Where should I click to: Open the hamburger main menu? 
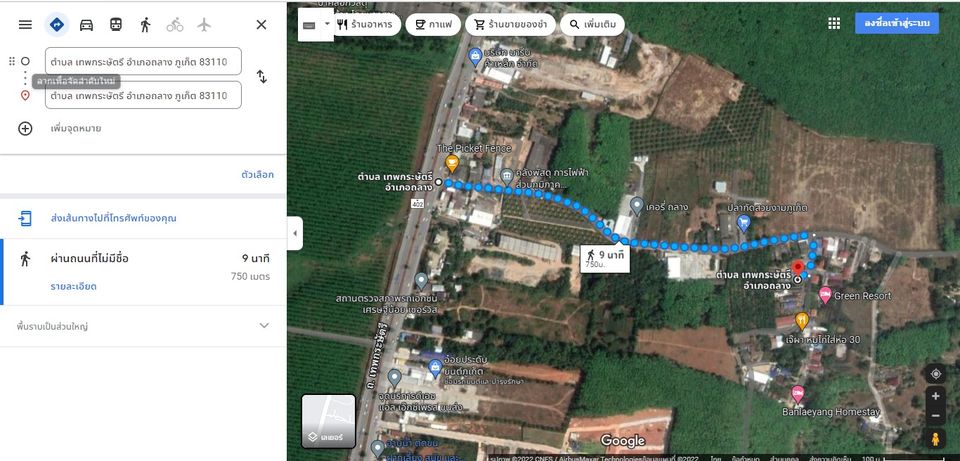pos(25,24)
